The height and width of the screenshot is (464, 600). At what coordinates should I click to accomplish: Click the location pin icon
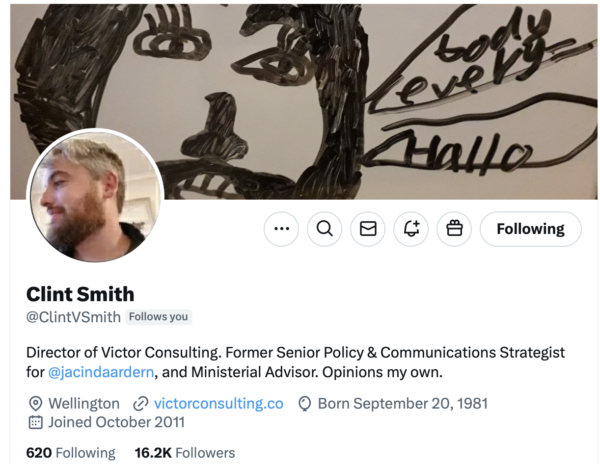point(35,404)
